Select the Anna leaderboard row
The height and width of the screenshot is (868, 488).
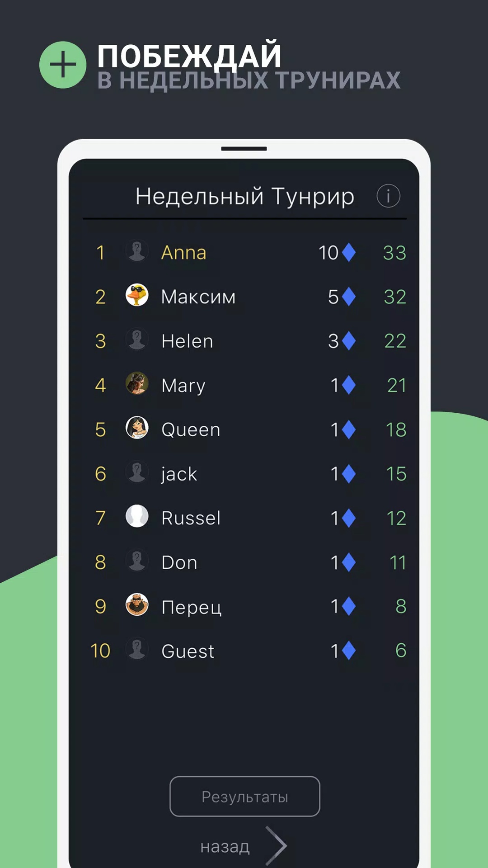[x=244, y=252]
